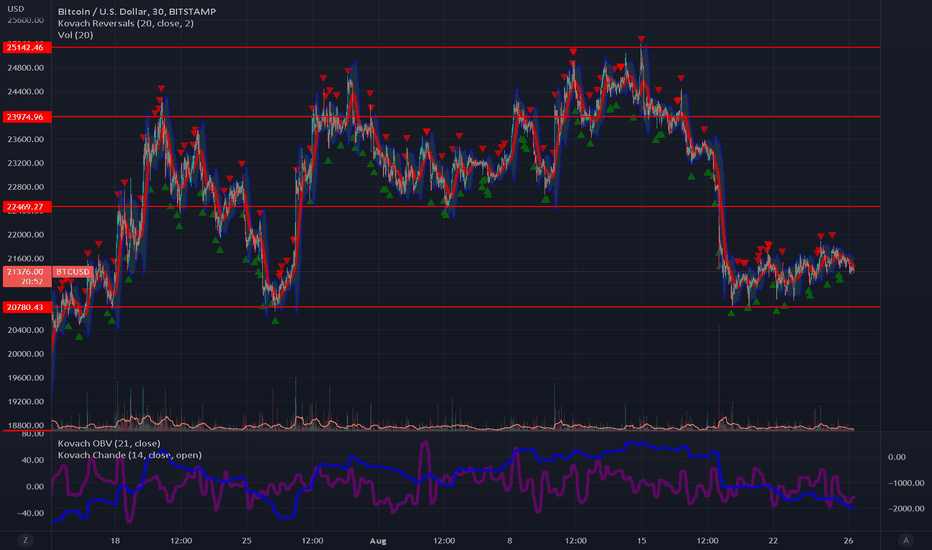Click the 22800.00 price scale value

(26, 187)
